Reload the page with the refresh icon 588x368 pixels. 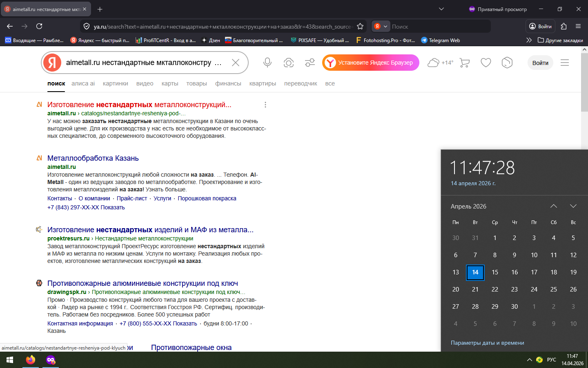39,26
